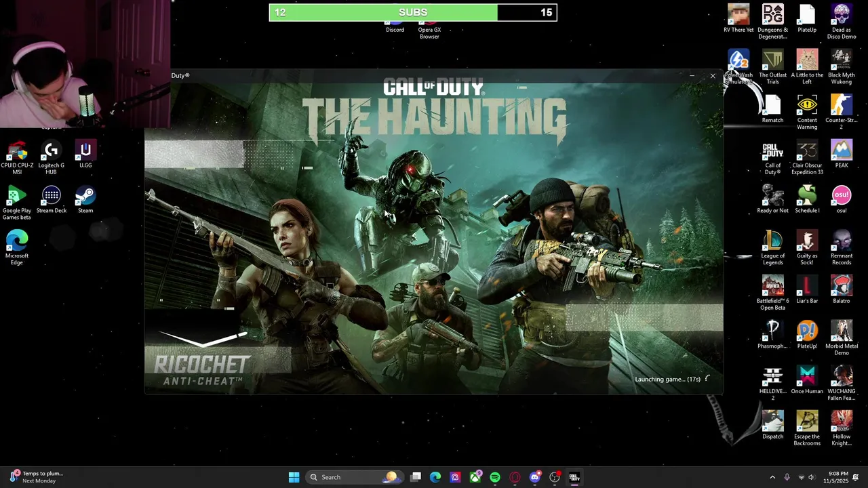Open the RV There Yet desktop shortcut
868x488 pixels.
(738, 18)
